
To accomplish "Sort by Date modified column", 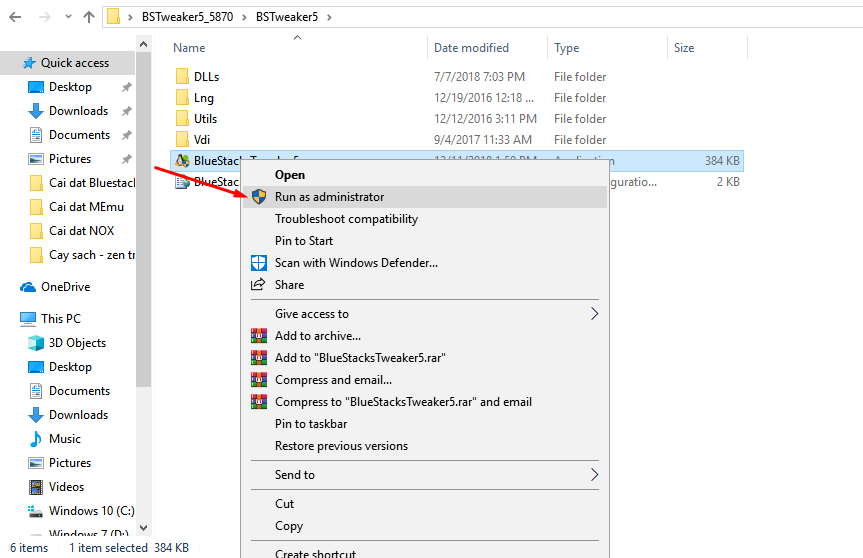I will pyautogui.click(x=471, y=48).
